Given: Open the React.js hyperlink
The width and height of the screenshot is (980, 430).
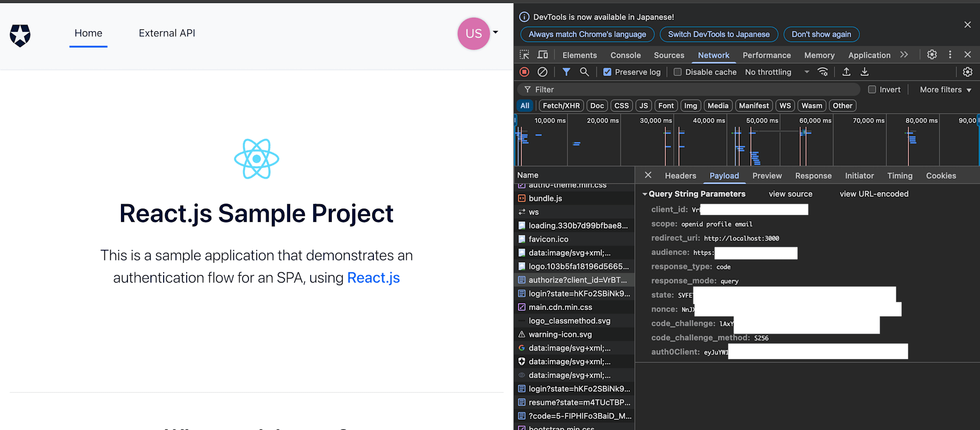Looking at the screenshot, I should pyautogui.click(x=373, y=278).
